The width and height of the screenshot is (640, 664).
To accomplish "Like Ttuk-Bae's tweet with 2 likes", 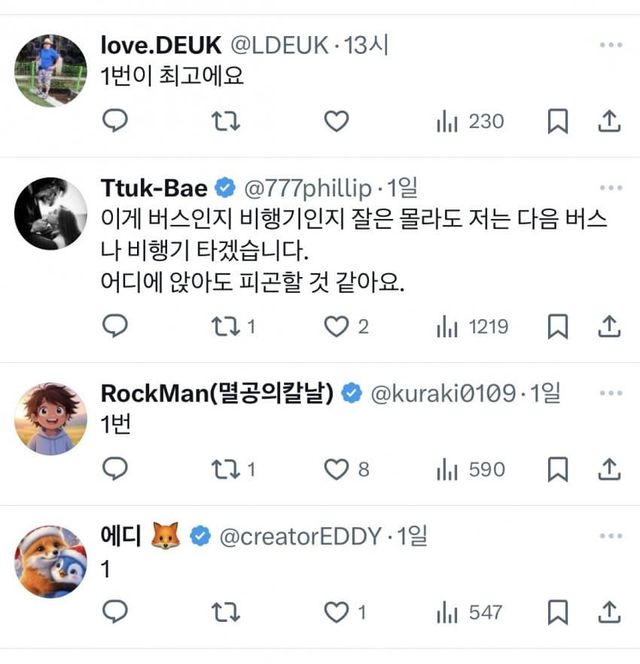I will (x=340, y=326).
